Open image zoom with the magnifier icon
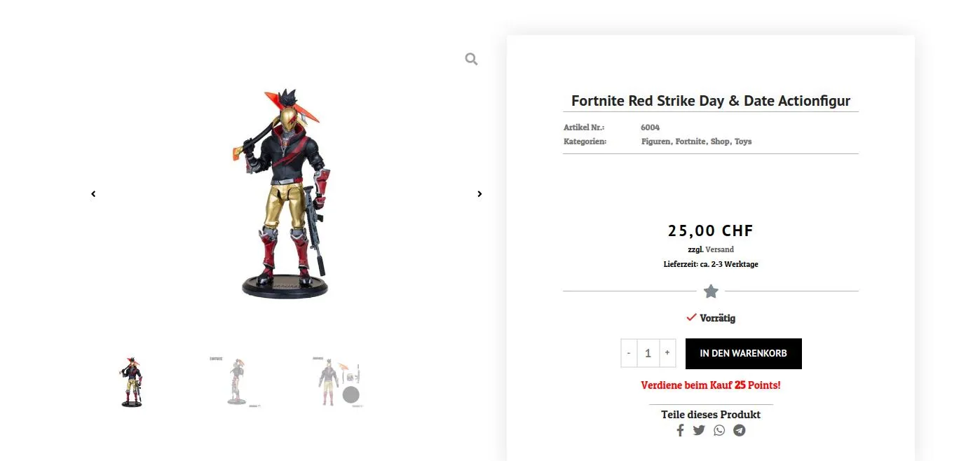This screenshot has width=980, height=461. tap(471, 60)
